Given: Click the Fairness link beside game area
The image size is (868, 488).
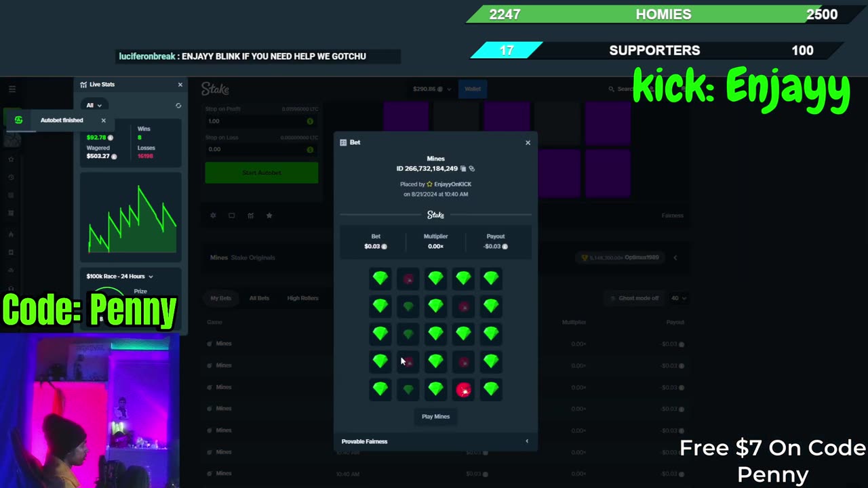Looking at the screenshot, I should pyautogui.click(x=673, y=216).
